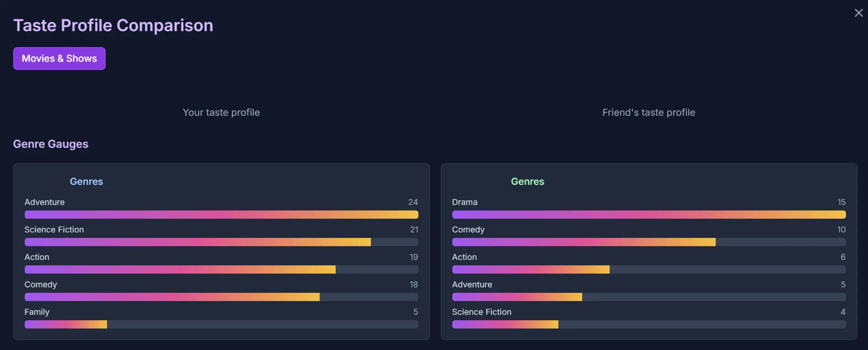The height and width of the screenshot is (350, 868).
Task: Close the Taste Profile Comparison dialog
Action: pyautogui.click(x=857, y=13)
